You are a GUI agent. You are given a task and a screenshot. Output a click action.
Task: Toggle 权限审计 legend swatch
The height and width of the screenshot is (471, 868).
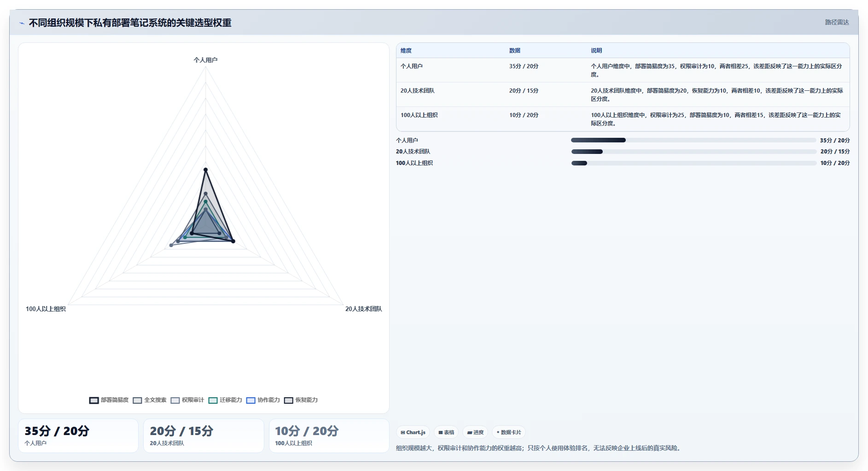click(175, 400)
